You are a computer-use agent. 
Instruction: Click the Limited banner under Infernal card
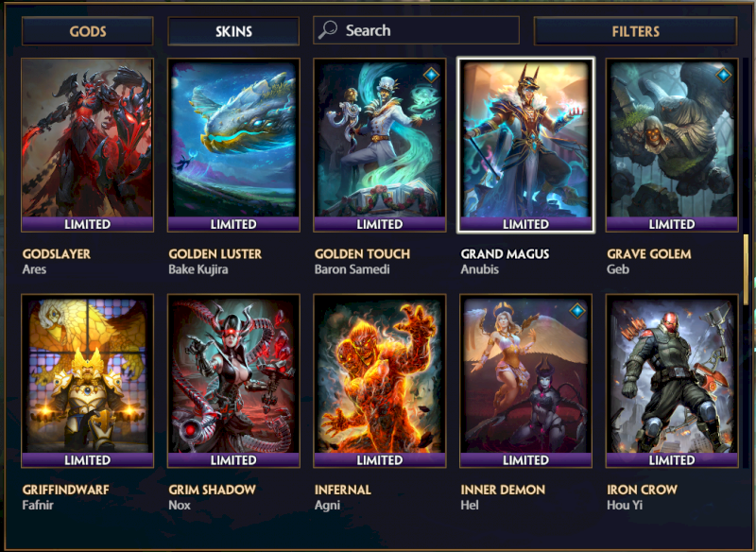[x=380, y=460]
